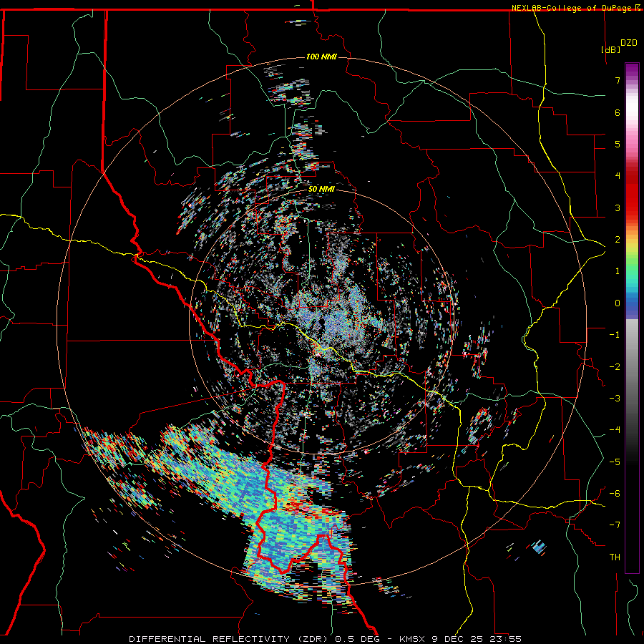Click the 0 value on the color scale
Viewport: 644px width, 644px height.
(618, 303)
